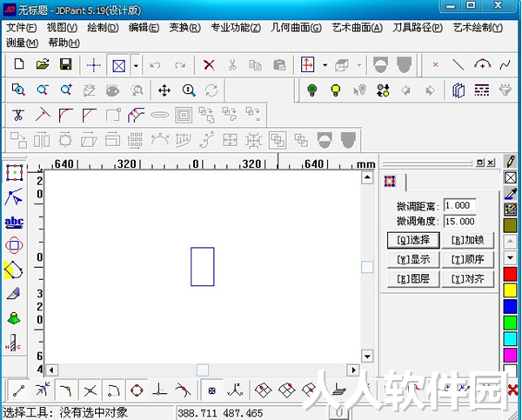
Task: Click palette scroll-up arrow below olive swatch
Action: 511,241
